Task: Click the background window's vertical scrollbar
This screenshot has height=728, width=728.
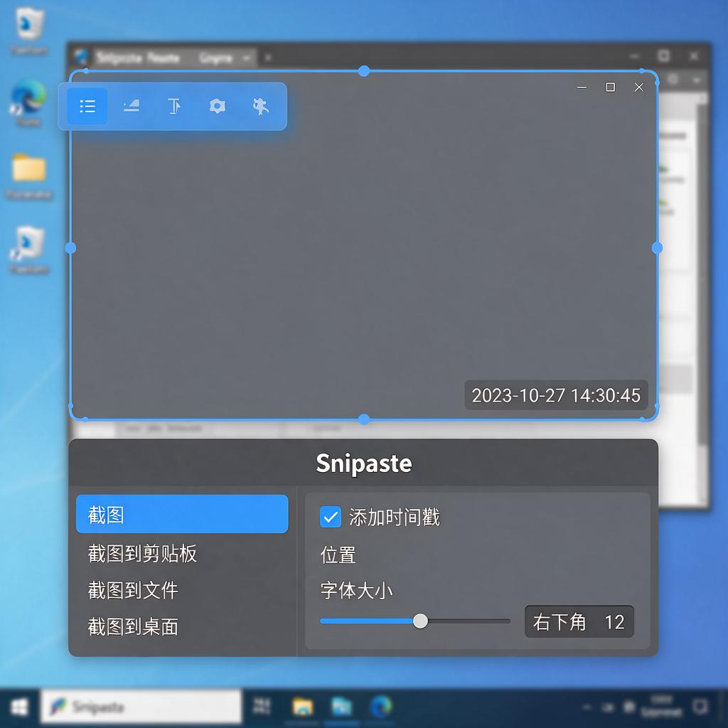Action: 702,274
